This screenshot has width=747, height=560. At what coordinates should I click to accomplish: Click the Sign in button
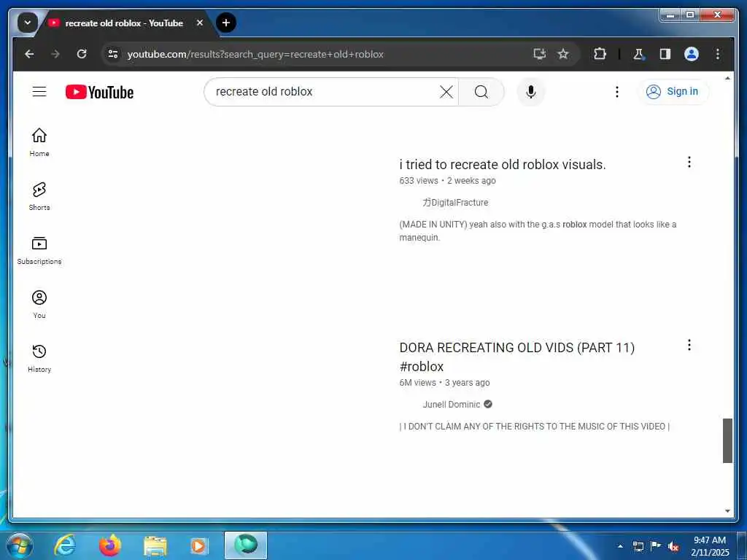(x=673, y=91)
